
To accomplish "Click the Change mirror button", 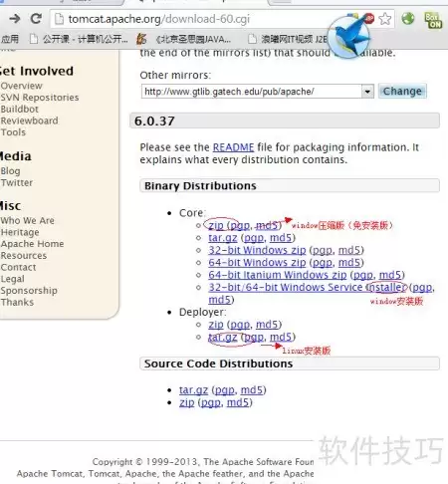I will pos(402,91).
